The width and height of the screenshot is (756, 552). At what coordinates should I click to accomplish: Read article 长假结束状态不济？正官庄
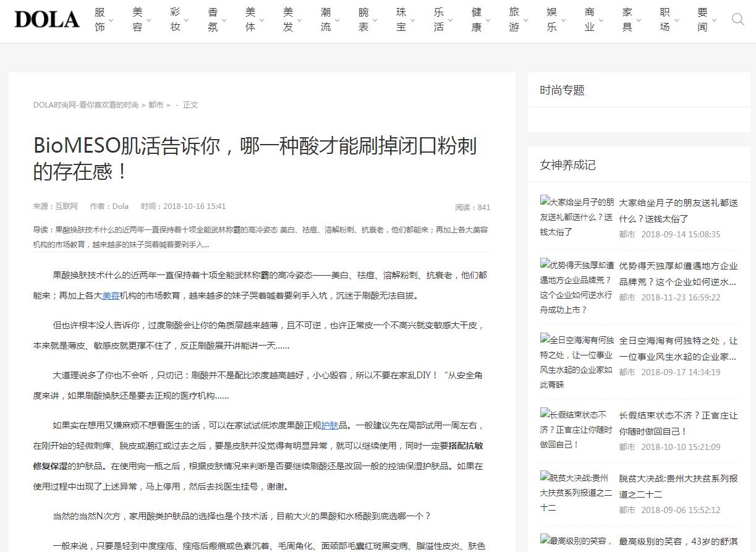[679, 423]
